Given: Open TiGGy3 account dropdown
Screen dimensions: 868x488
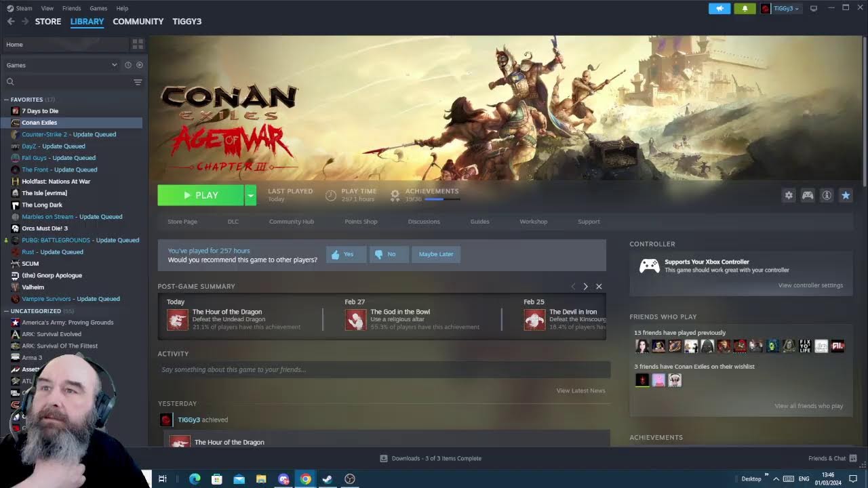Looking at the screenshot, I should [x=781, y=8].
